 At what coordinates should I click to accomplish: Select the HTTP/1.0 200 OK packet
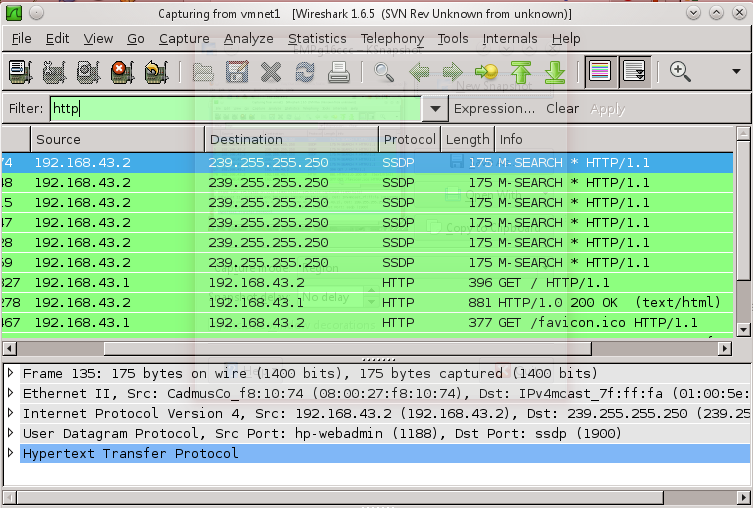(x=367, y=302)
